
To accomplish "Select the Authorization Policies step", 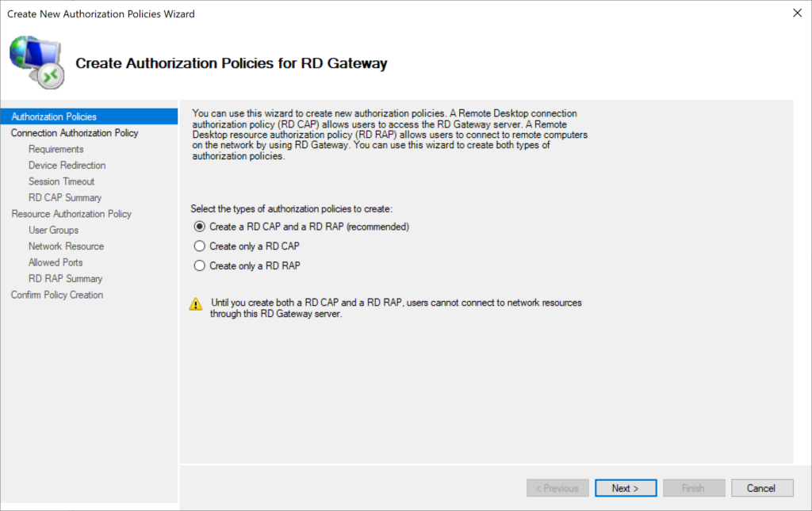I will 55,116.
